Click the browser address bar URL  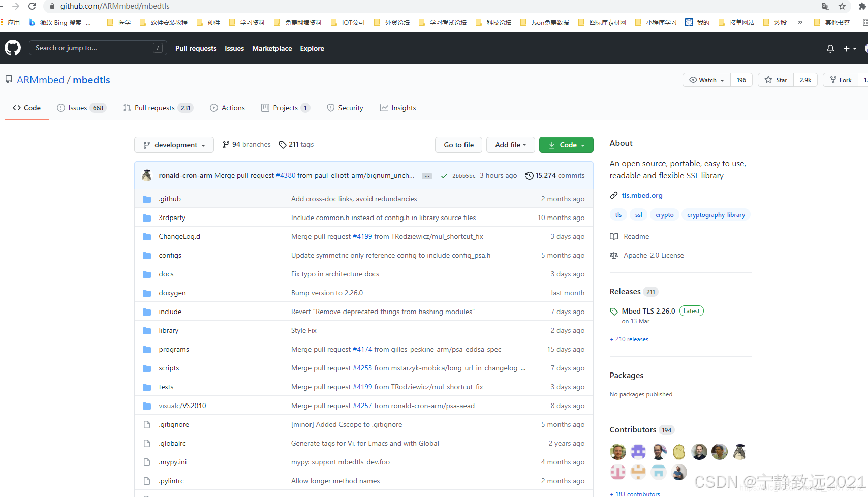click(115, 6)
